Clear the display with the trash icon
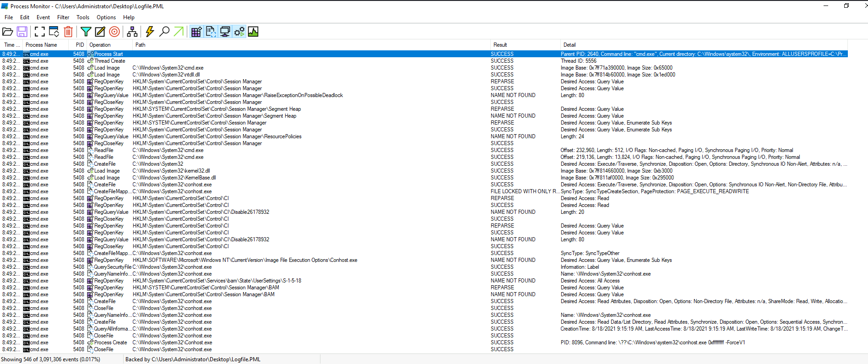Image resolution: width=868 pixels, height=364 pixels. [68, 32]
